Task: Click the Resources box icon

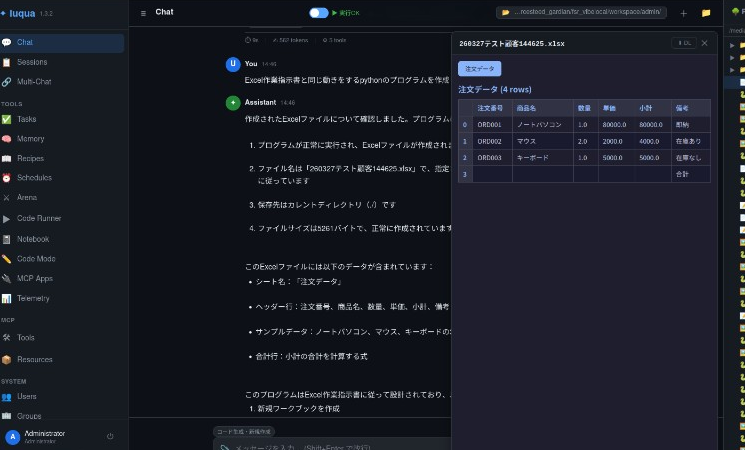Action: pyautogui.click(x=6, y=360)
